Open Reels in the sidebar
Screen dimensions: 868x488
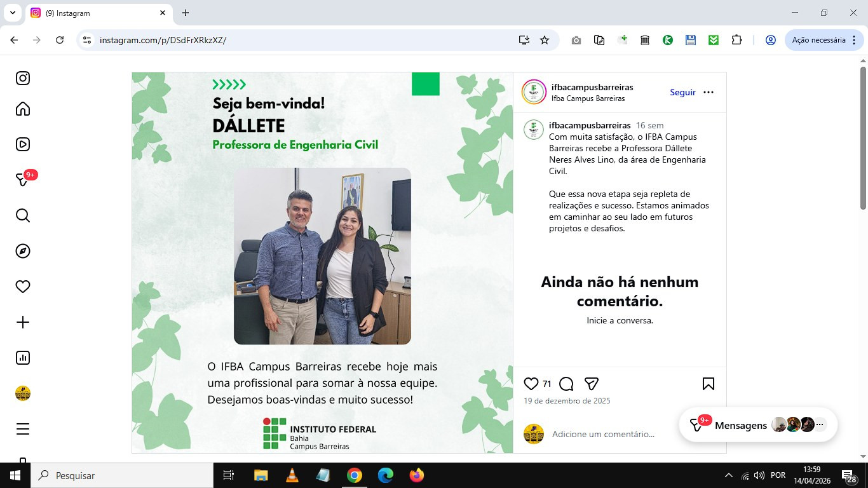[x=23, y=144]
